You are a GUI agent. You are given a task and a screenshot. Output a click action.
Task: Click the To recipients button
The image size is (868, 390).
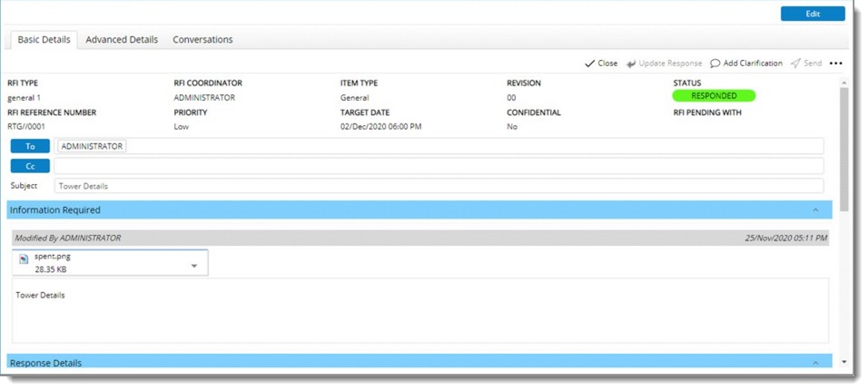click(x=30, y=146)
